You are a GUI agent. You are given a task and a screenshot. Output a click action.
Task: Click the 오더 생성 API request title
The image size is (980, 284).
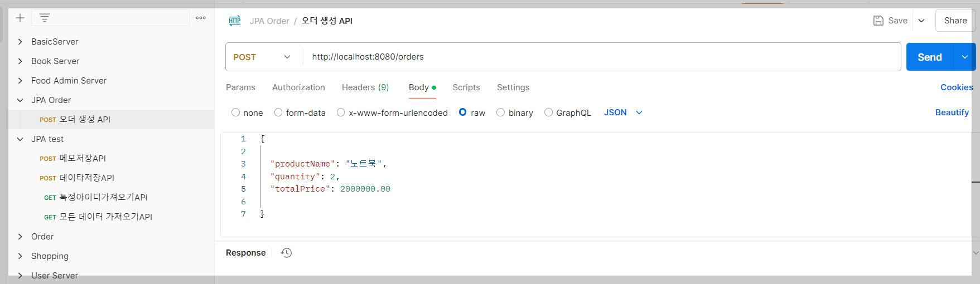[327, 21]
